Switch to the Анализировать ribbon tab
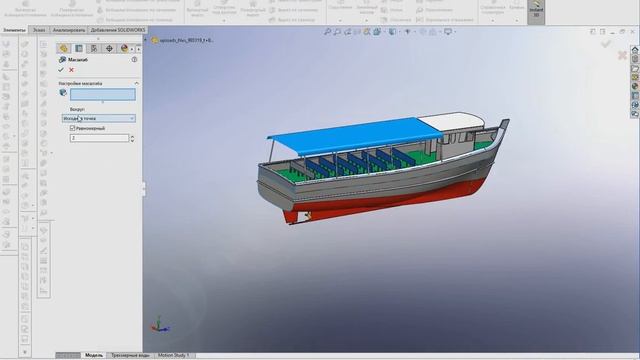This screenshot has width=640, height=360. coord(69,30)
